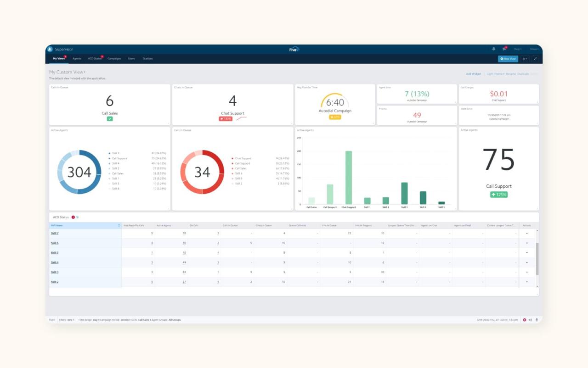Click the green check badge under Call Sales
Screen dimensions: 588x368
pos(109,117)
